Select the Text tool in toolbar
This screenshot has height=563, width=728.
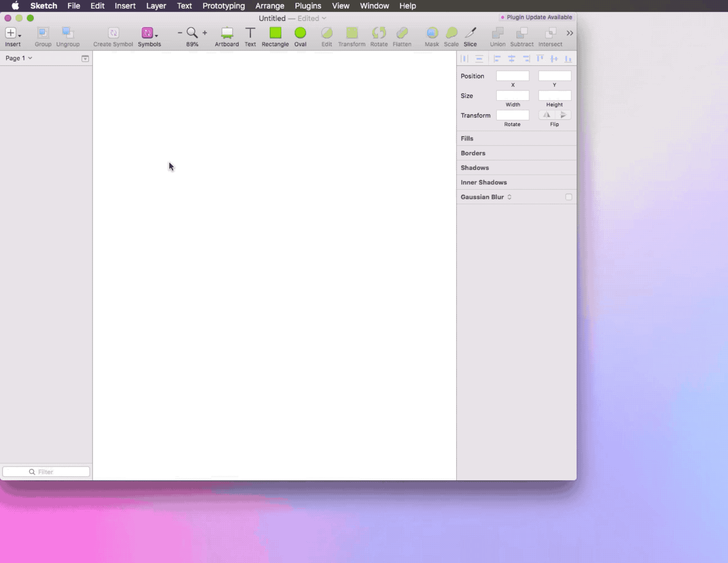coord(250,33)
